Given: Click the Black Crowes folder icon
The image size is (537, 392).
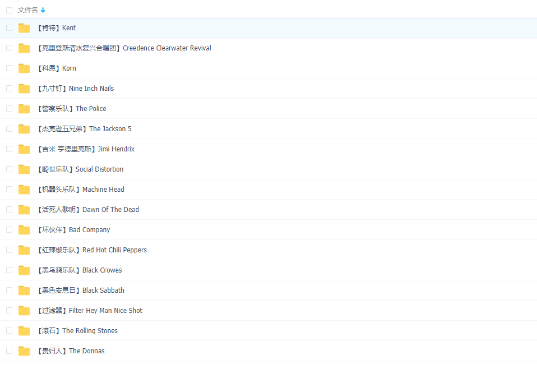Looking at the screenshot, I should (x=24, y=271).
